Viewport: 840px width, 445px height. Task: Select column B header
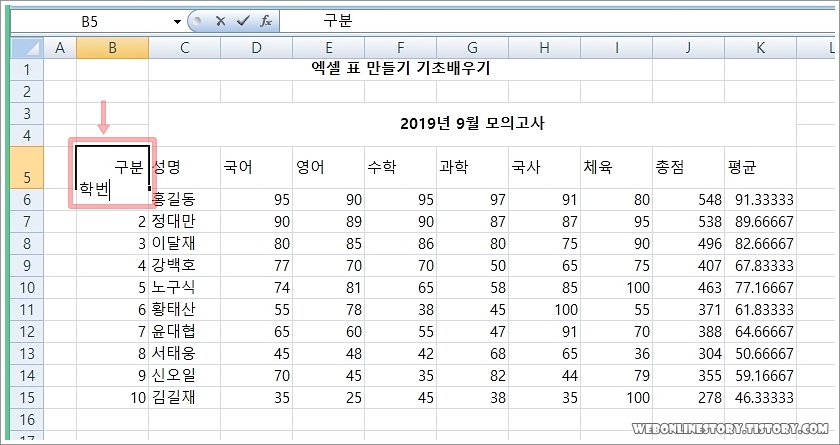point(112,48)
